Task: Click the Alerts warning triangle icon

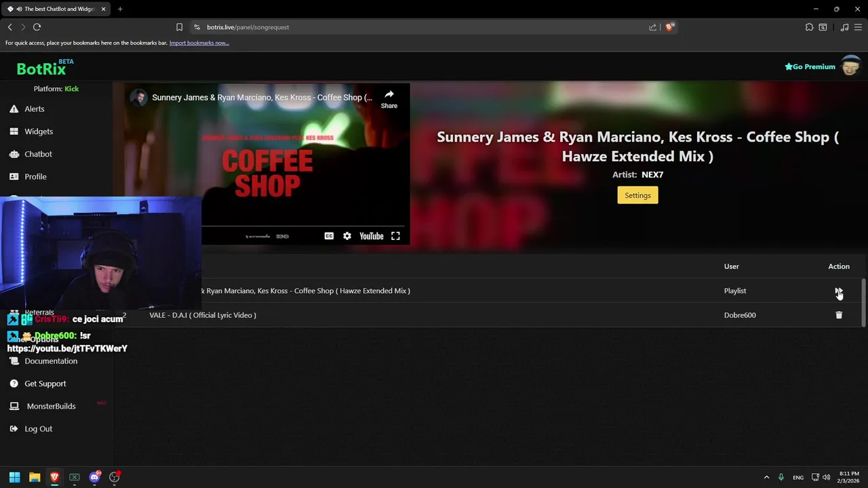Action: [14, 109]
